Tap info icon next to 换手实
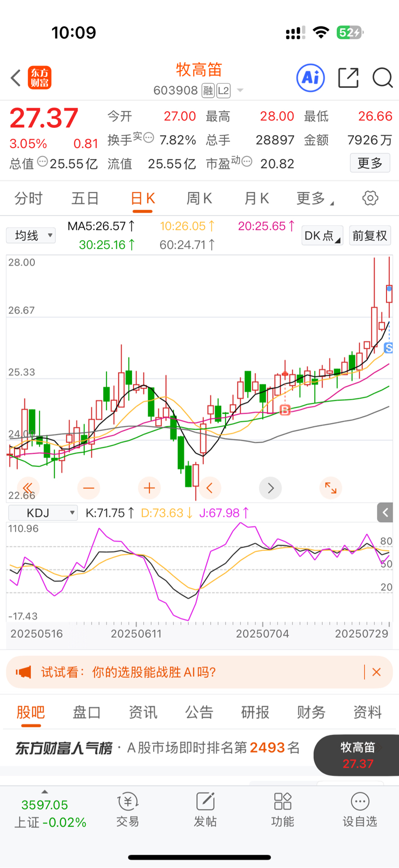399x868 pixels. click(149, 138)
